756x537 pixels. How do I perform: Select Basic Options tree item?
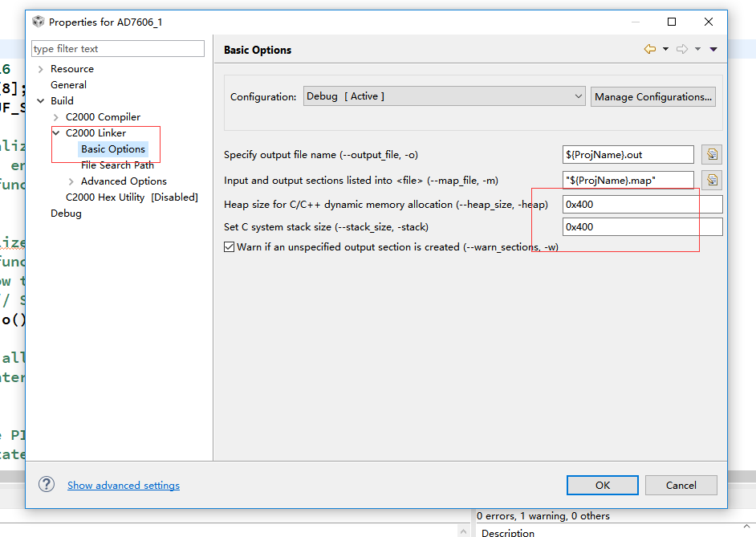click(x=113, y=149)
